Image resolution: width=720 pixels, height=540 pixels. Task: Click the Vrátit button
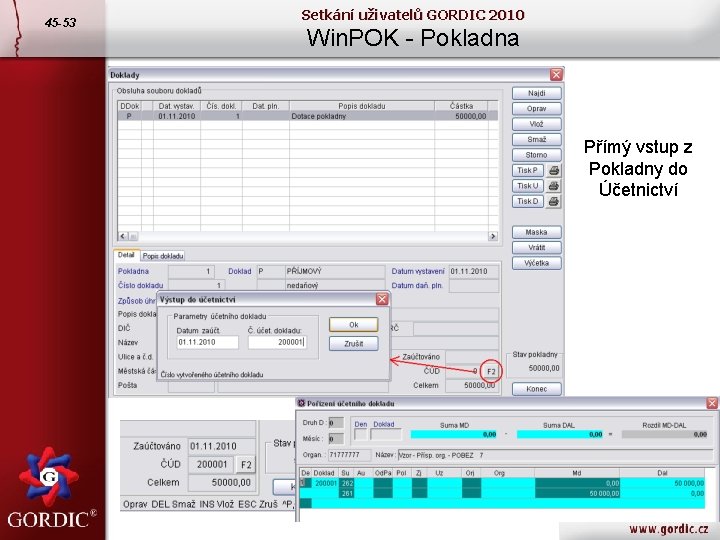536,248
